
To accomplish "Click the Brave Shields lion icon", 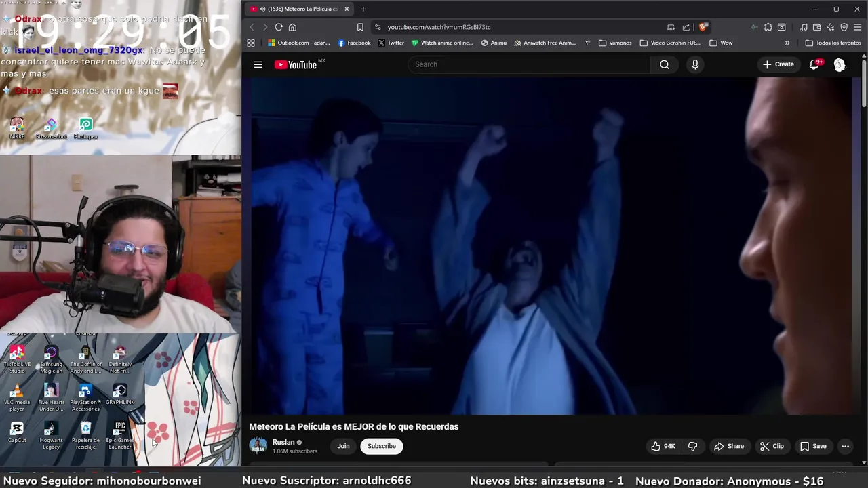I will click(703, 27).
